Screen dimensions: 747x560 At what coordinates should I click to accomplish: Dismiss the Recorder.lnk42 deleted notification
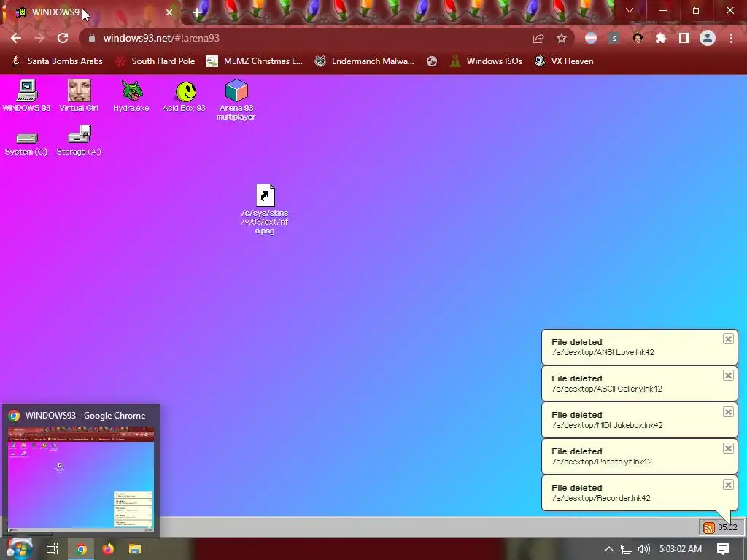(728, 485)
